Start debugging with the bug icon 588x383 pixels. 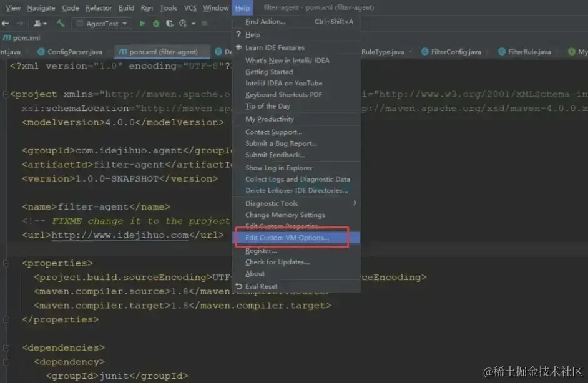(156, 24)
